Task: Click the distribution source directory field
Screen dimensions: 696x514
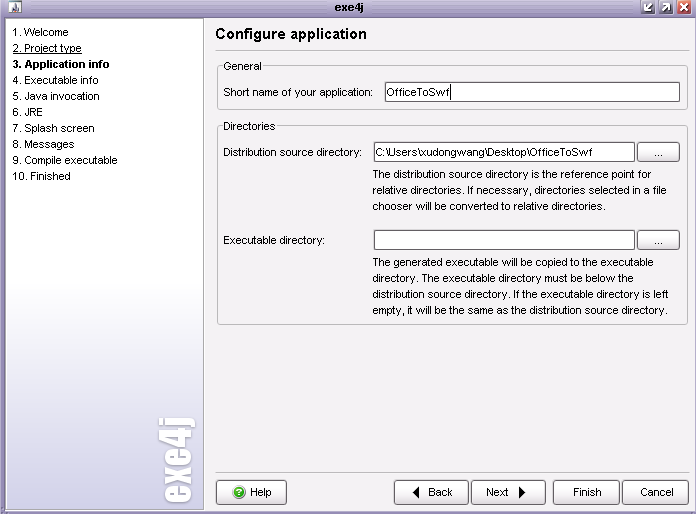Action: pyautogui.click(x=504, y=152)
